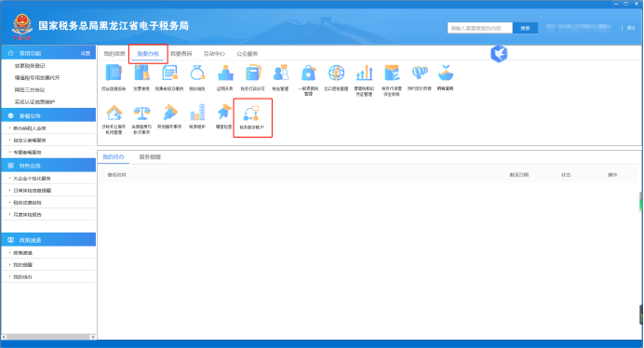Click the 搜索 search button
644x348 pixels.
click(525, 28)
